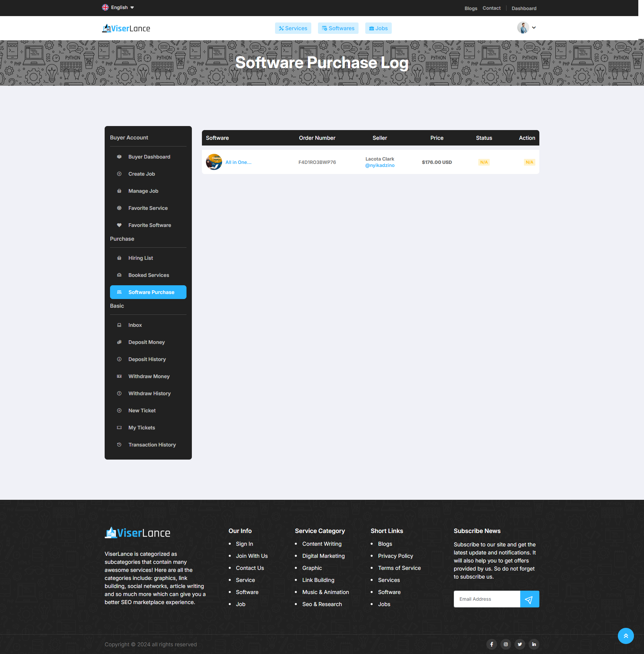
Task: Expand the user profile avatar menu
Action: [526, 28]
